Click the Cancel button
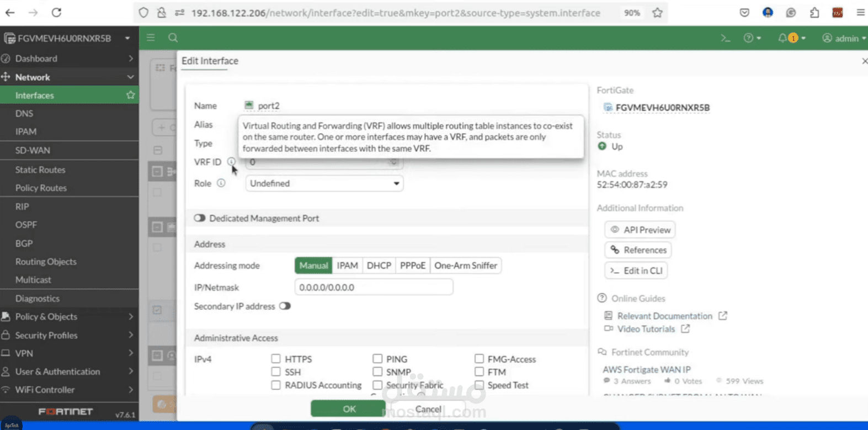The image size is (868, 430). click(428, 409)
